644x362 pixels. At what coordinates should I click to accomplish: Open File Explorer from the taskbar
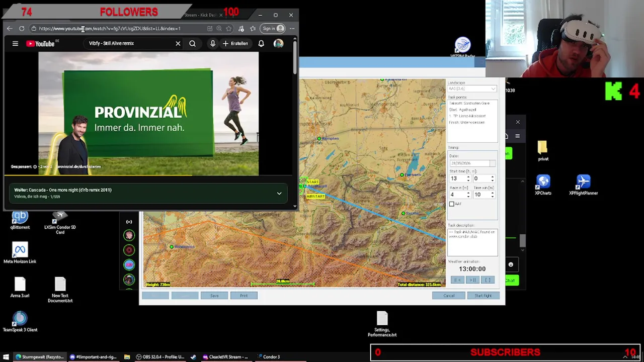pyautogui.click(x=127, y=357)
